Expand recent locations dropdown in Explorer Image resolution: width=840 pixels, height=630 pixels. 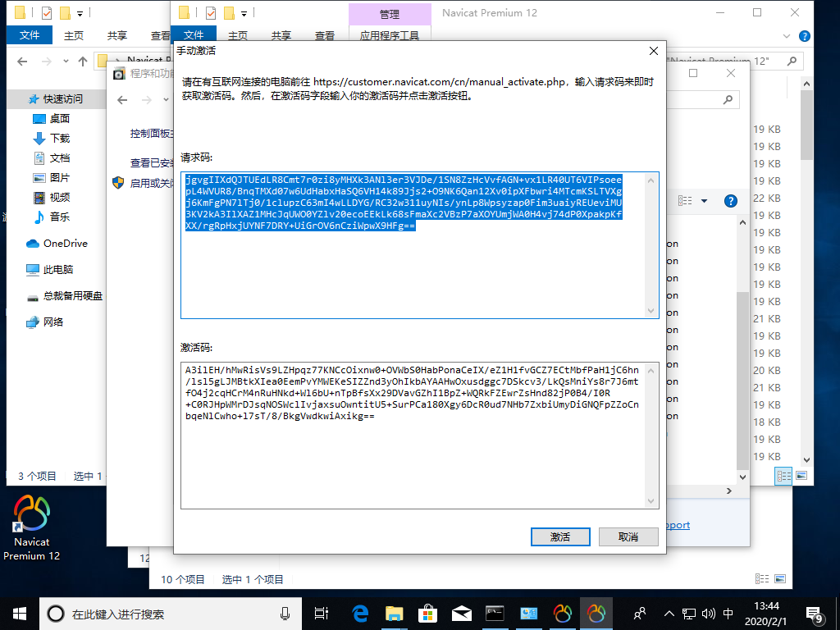coord(66,62)
